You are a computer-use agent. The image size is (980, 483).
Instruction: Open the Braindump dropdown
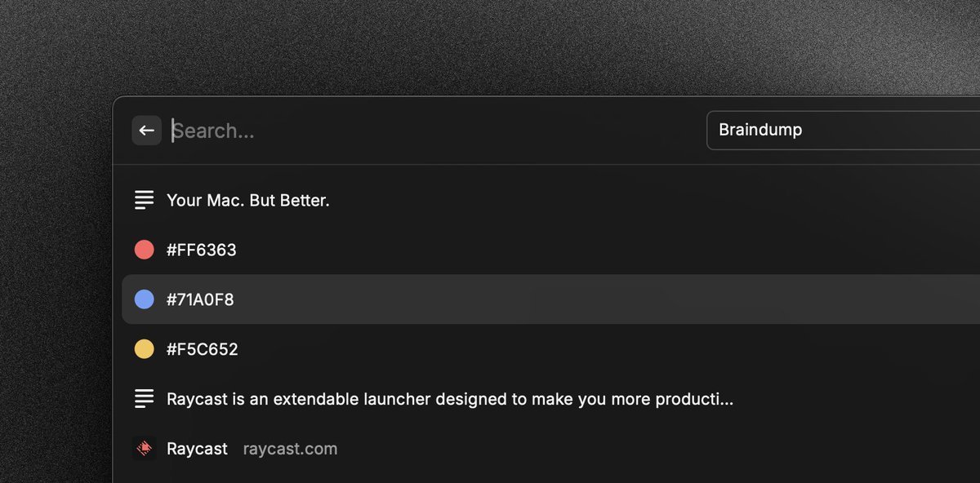tap(841, 130)
